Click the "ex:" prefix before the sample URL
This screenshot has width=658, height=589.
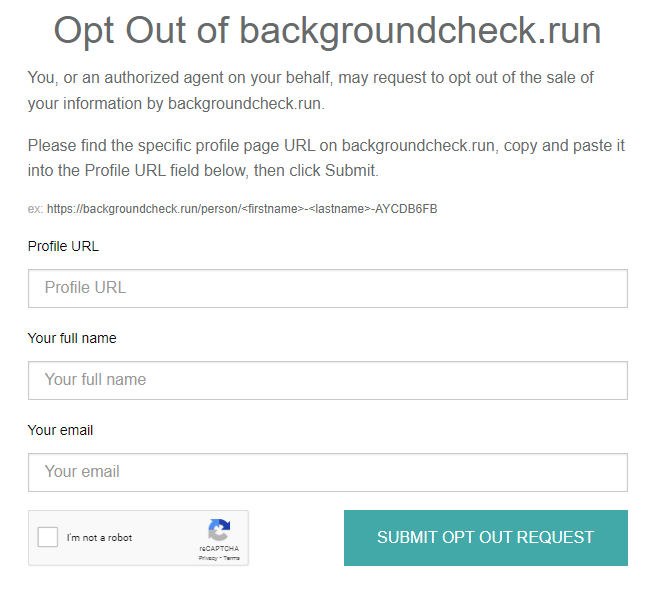pos(35,209)
